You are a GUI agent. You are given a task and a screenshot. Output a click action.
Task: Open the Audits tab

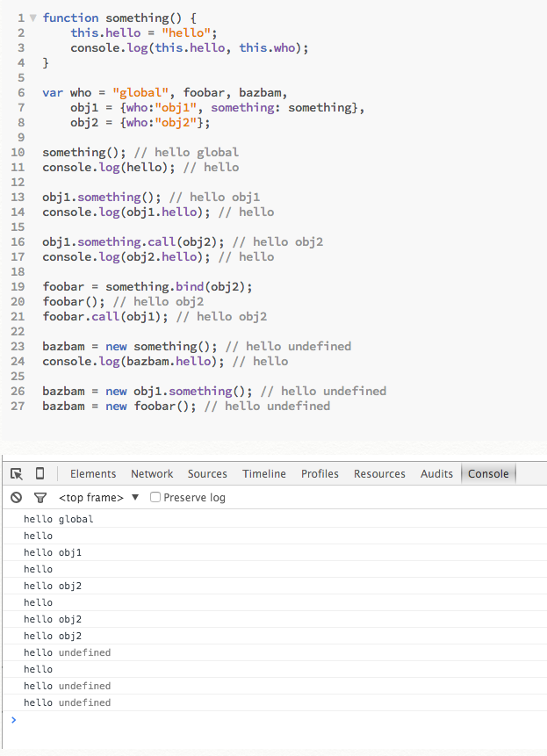[x=436, y=474]
